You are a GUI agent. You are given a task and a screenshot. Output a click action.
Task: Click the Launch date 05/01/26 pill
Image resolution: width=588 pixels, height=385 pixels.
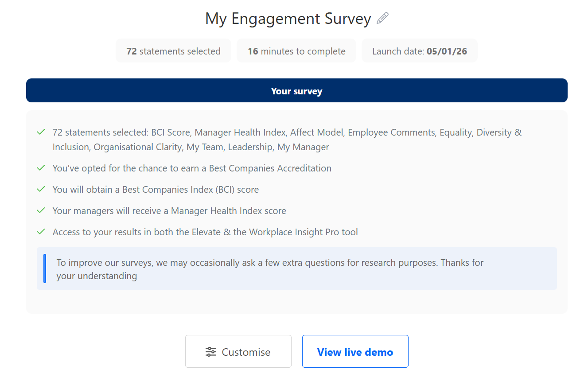click(419, 51)
